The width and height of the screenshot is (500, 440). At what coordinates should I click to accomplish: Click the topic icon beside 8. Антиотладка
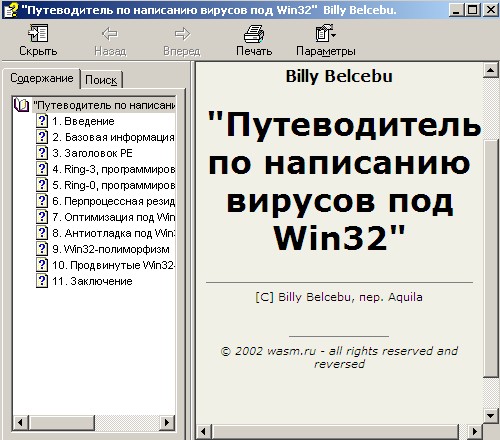42,233
